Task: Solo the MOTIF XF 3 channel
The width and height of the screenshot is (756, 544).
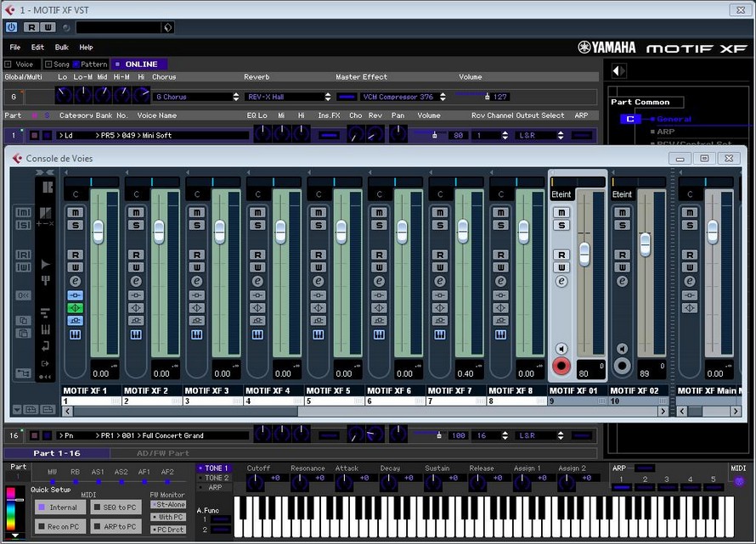Action: (196, 226)
